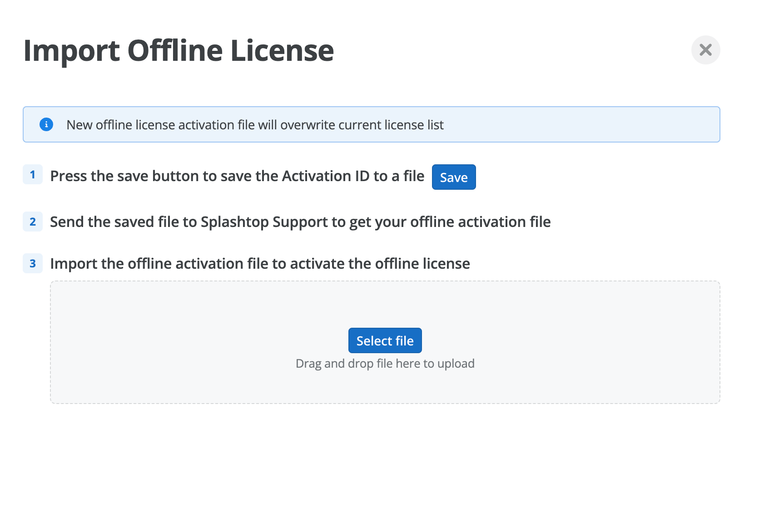Click the Save button next to step one
784x532 pixels.
453,177
